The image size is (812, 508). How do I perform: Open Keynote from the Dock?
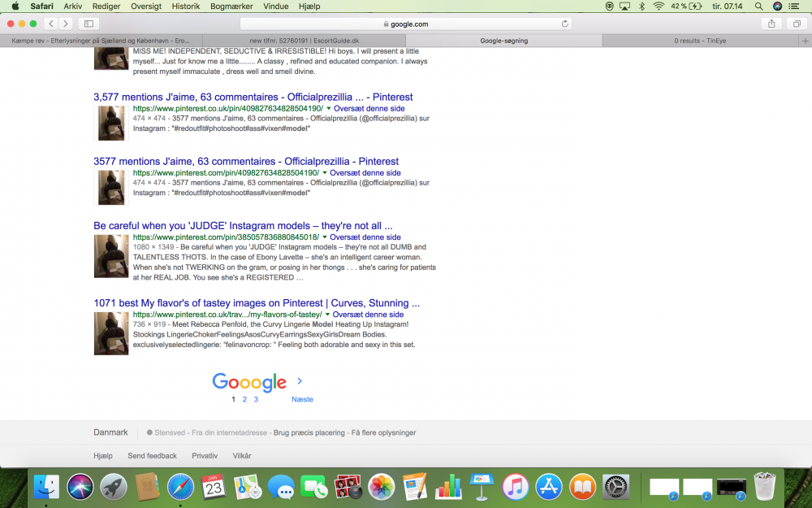pyautogui.click(x=482, y=487)
